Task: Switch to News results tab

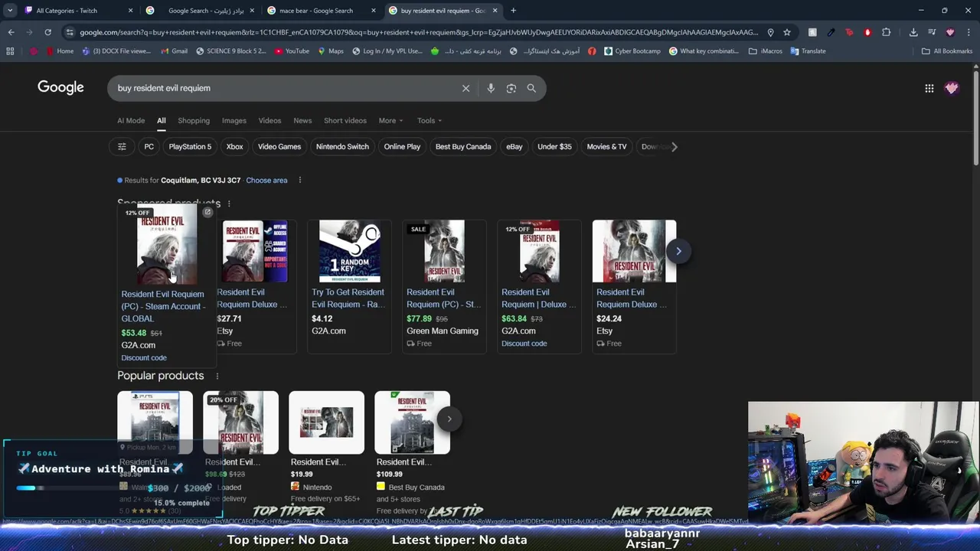Action: tap(302, 120)
